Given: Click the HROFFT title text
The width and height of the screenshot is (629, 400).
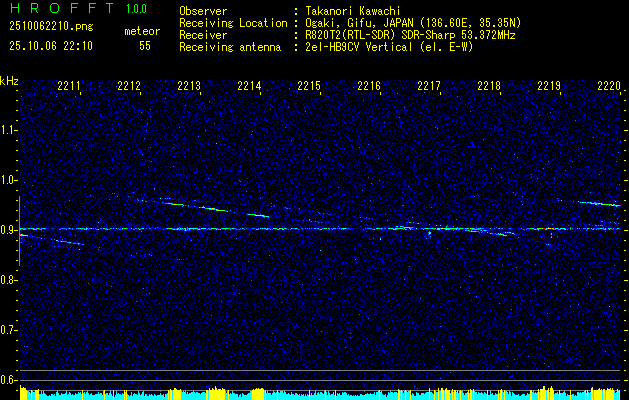Looking at the screenshot, I should [63, 8].
